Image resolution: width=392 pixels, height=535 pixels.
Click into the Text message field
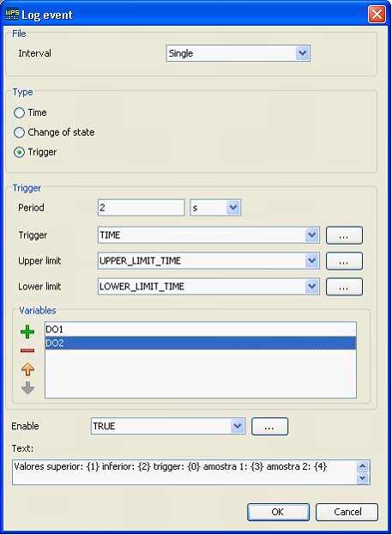[x=184, y=472]
